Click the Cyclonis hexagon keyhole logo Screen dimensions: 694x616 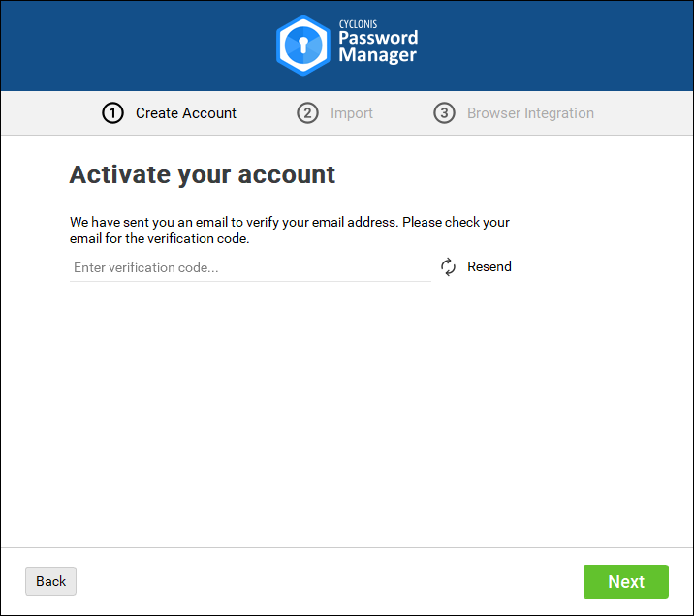(303, 46)
